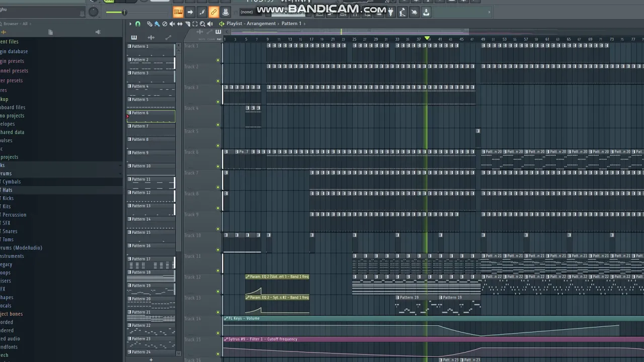Mute Track 1 using its green light
The width and height of the screenshot is (644, 362).
(218, 60)
